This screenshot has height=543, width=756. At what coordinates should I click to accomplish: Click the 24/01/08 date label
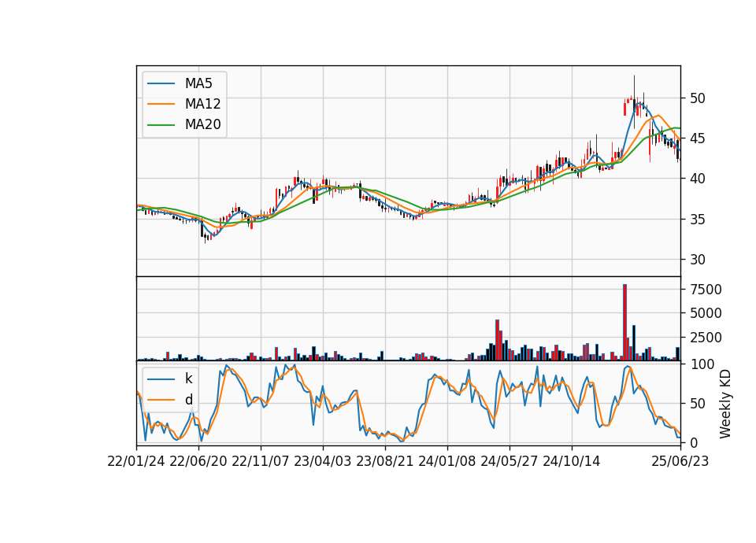(x=447, y=462)
